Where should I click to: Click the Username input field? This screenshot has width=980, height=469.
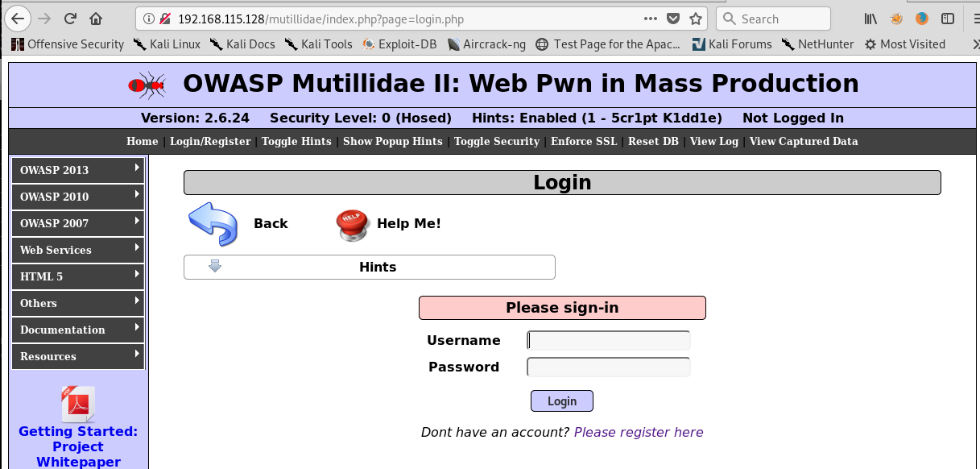click(x=609, y=341)
